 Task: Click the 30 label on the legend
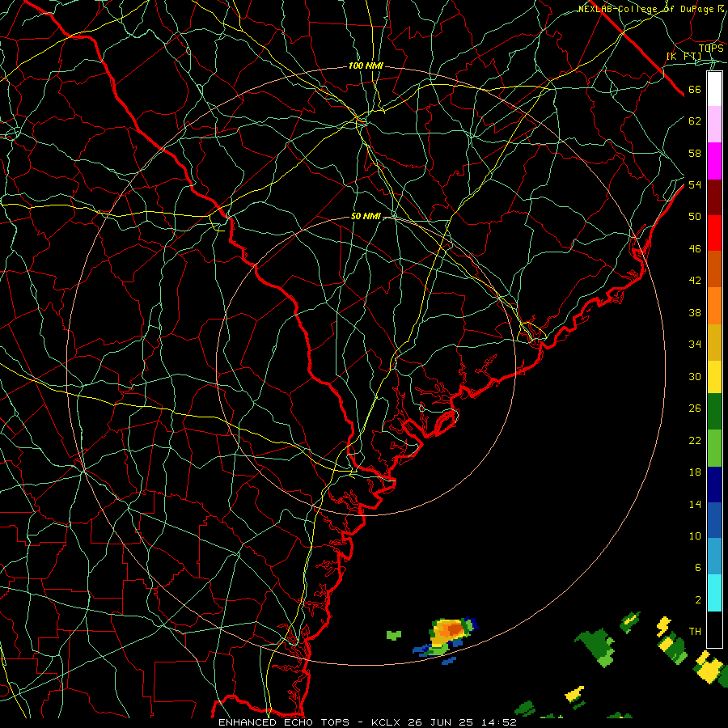[695, 376]
